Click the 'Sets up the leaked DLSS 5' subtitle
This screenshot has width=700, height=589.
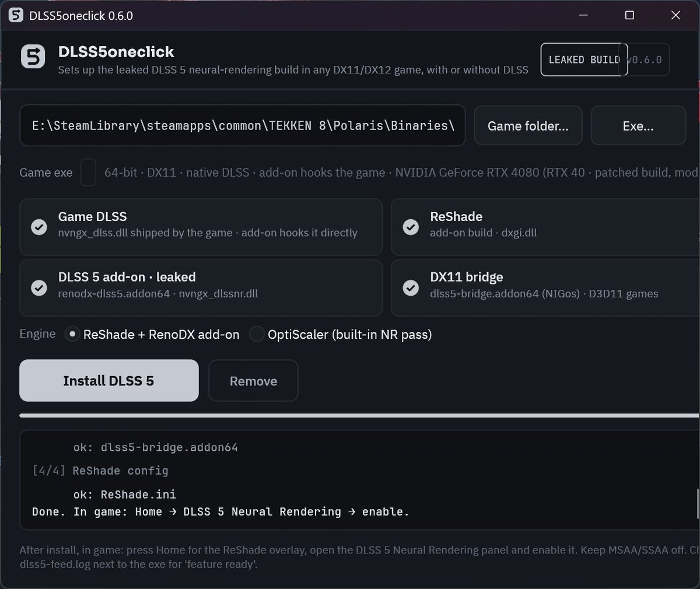[293, 70]
